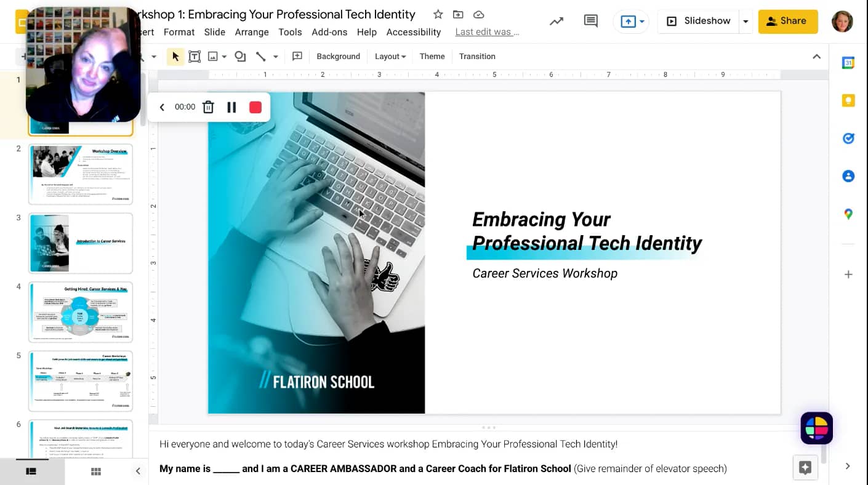Select the Line tool
868x485 pixels.
tap(261, 57)
